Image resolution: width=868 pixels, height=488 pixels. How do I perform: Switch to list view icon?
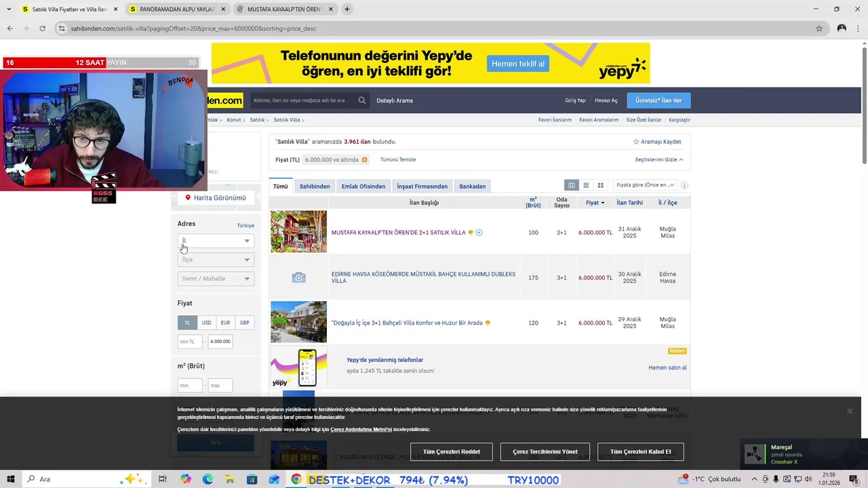click(x=586, y=185)
